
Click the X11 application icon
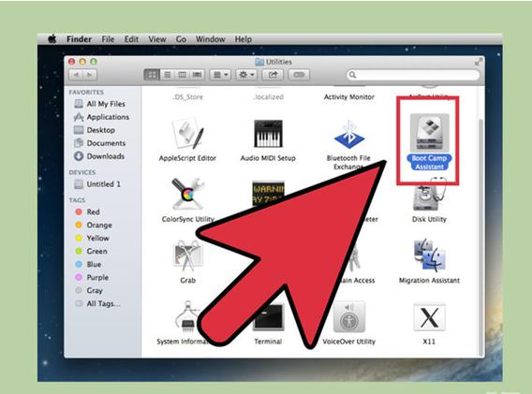[x=429, y=317]
